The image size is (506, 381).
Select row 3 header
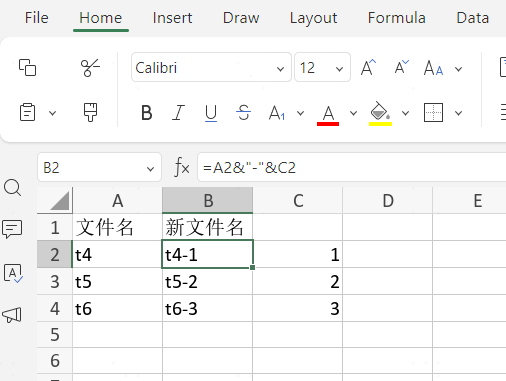(55, 281)
